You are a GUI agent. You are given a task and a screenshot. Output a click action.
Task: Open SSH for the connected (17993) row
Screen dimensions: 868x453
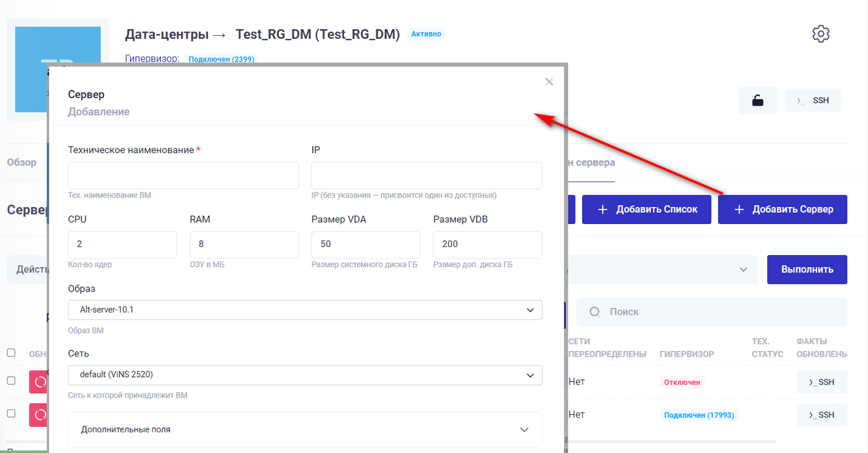click(x=821, y=415)
